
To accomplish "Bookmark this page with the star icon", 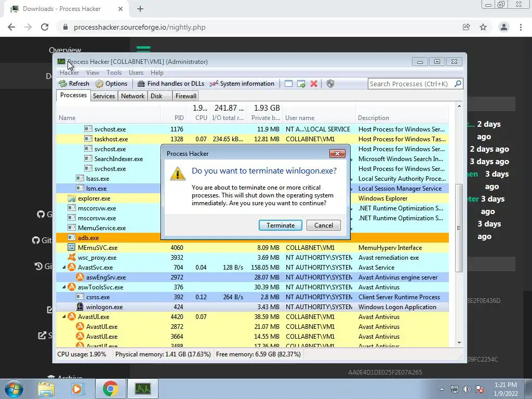I will (483, 27).
